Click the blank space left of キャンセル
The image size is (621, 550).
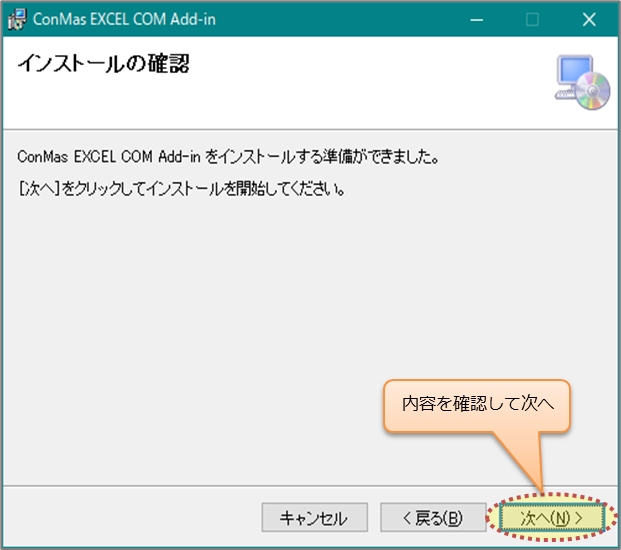pyautogui.click(x=130, y=517)
